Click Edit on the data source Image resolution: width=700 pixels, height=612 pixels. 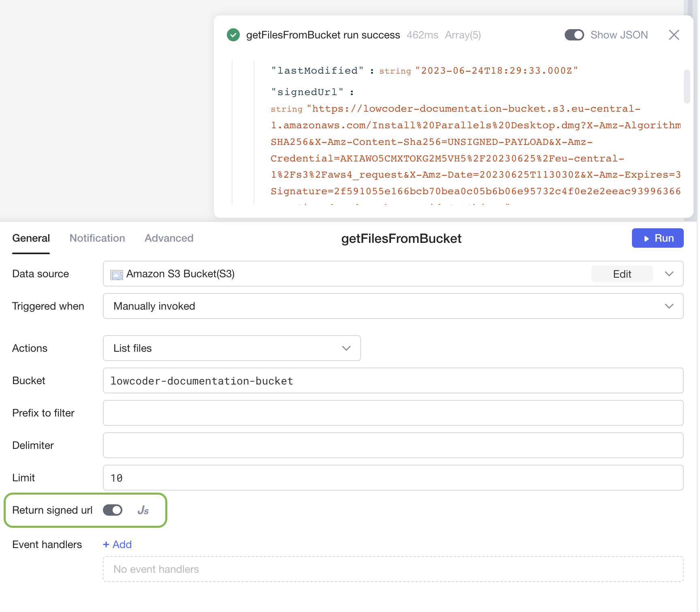pos(622,274)
